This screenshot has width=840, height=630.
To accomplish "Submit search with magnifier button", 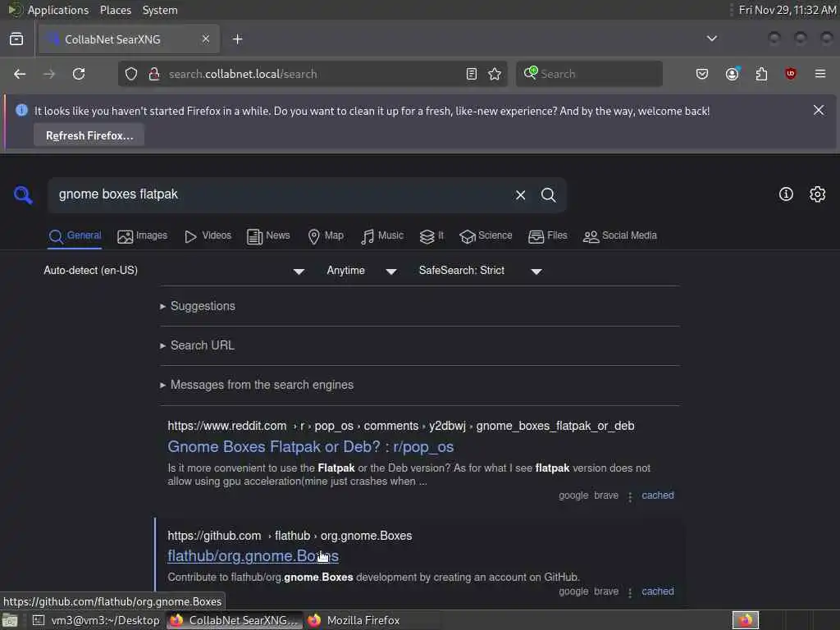I will point(548,195).
